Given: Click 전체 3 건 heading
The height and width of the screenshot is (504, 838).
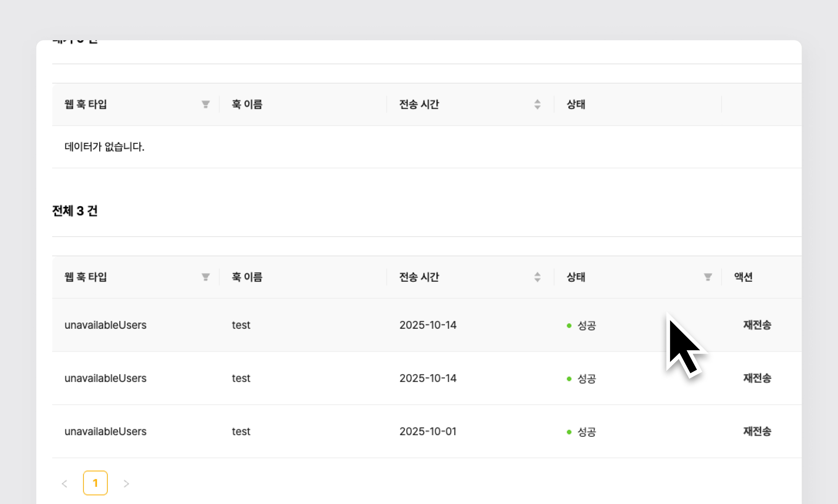Looking at the screenshot, I should point(75,211).
